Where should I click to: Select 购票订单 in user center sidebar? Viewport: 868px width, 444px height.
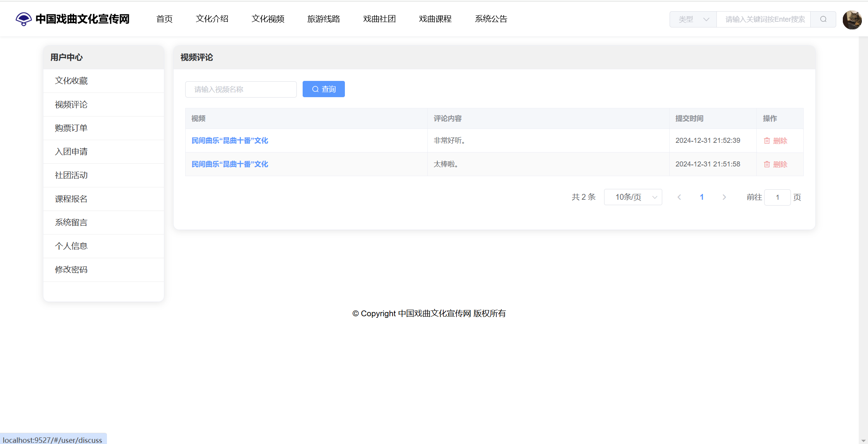71,128
